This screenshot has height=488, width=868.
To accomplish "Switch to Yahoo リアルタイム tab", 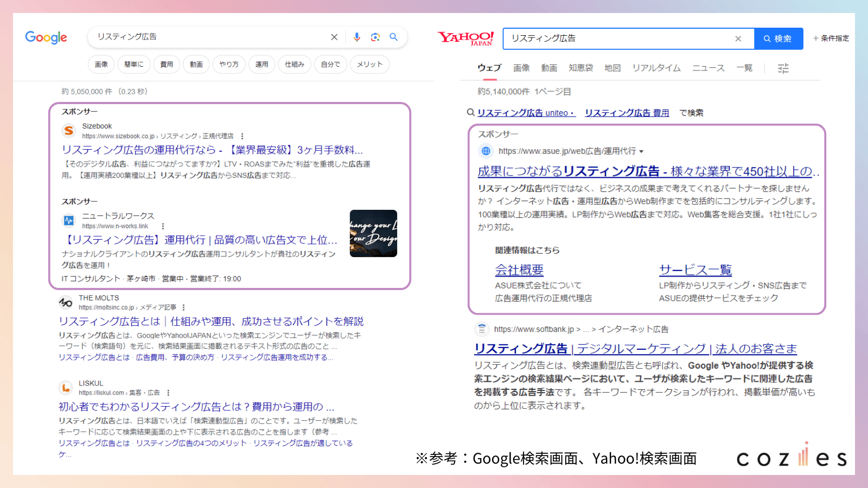I will tap(656, 68).
